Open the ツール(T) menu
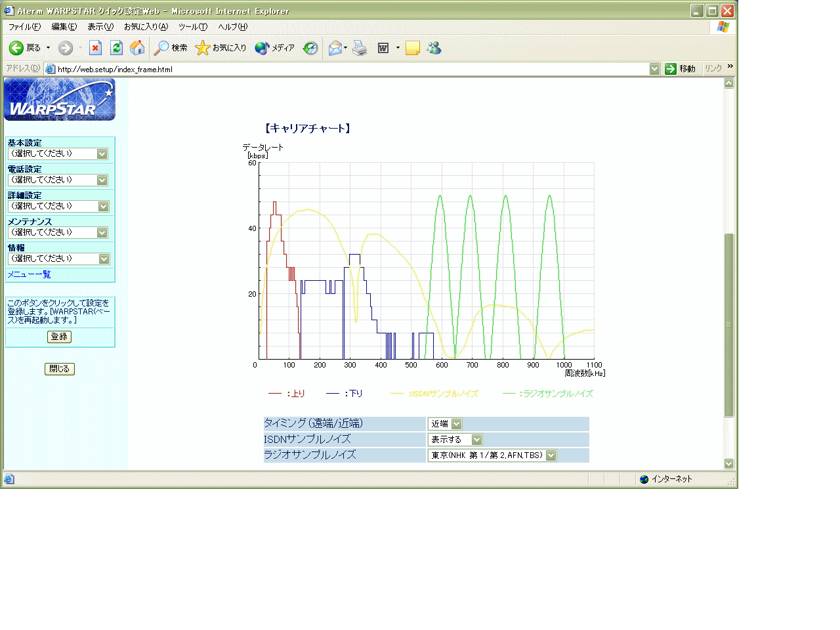The height and width of the screenshot is (630, 840). tap(193, 27)
